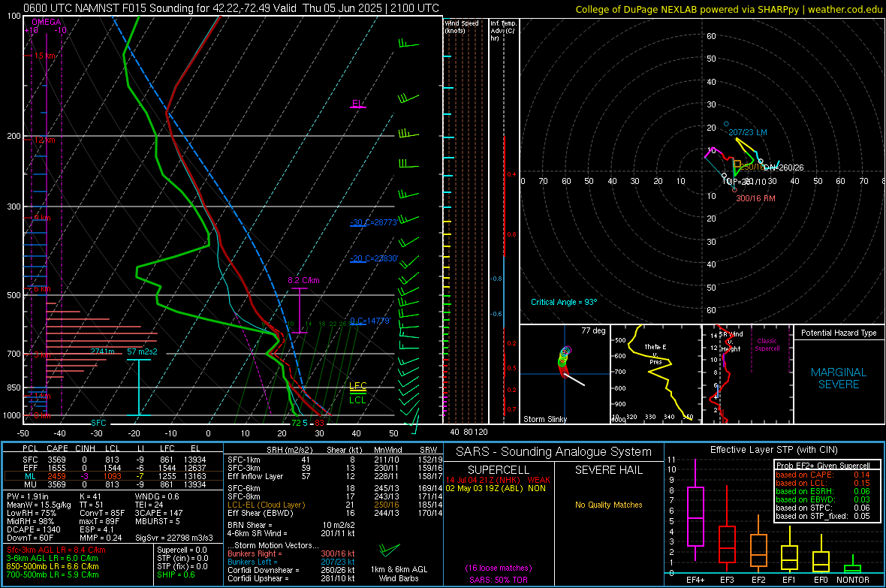The height and width of the screenshot is (588, 886).
Task: Click the No Quality Matches hail text
Action: tap(608, 505)
